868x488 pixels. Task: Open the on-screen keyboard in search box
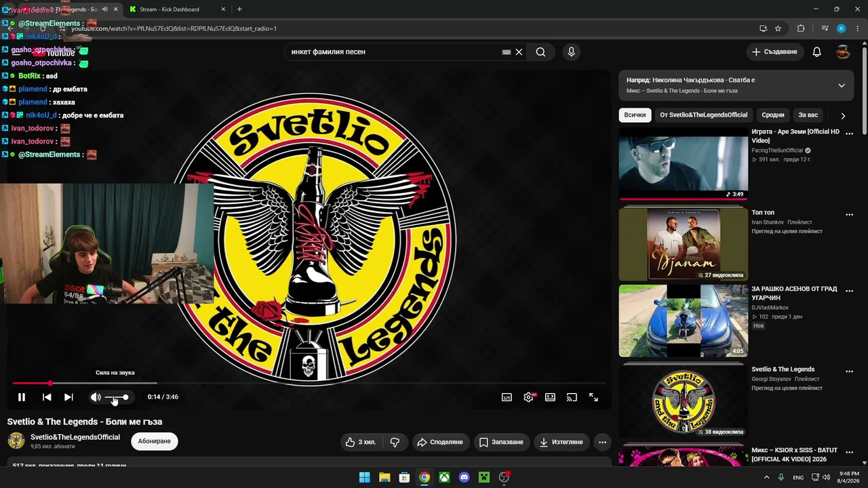(506, 52)
